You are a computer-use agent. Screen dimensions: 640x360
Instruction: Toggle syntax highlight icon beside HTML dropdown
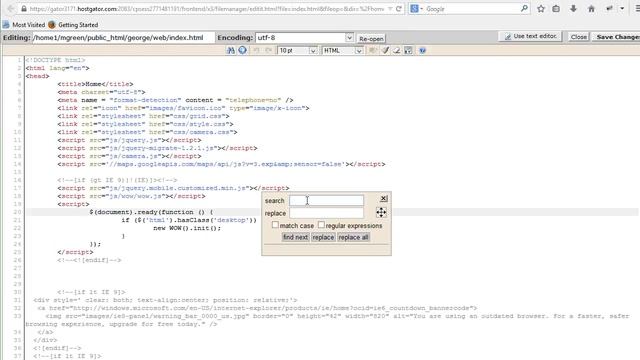(x=373, y=51)
